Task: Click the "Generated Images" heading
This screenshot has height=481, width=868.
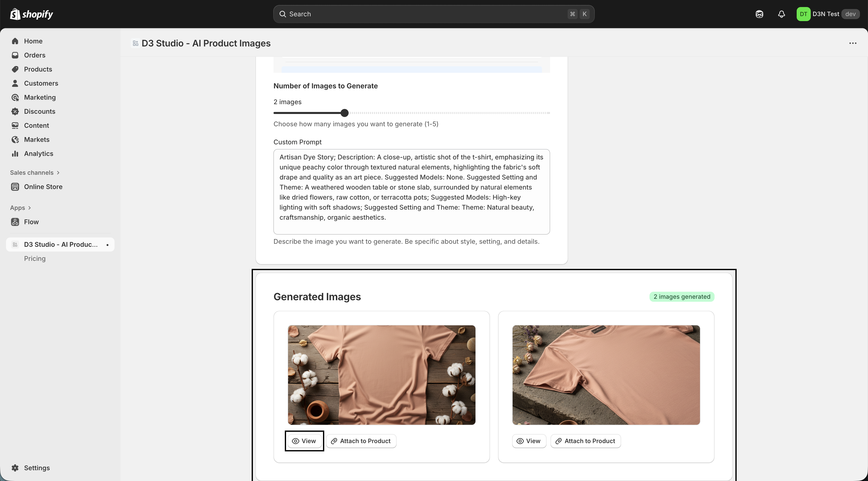Action: [x=317, y=297]
